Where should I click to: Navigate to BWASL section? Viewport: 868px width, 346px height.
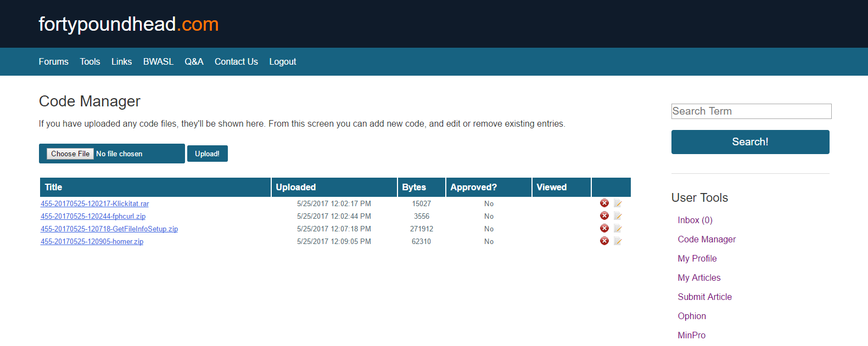158,61
